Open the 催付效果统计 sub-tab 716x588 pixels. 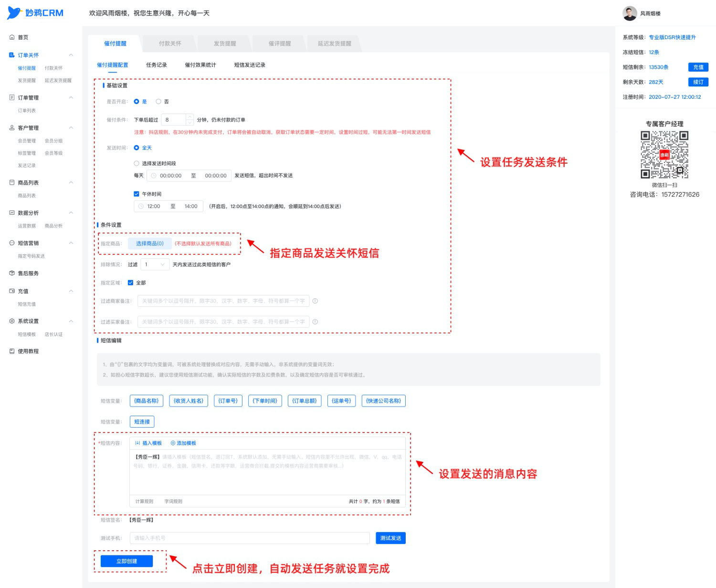point(200,65)
